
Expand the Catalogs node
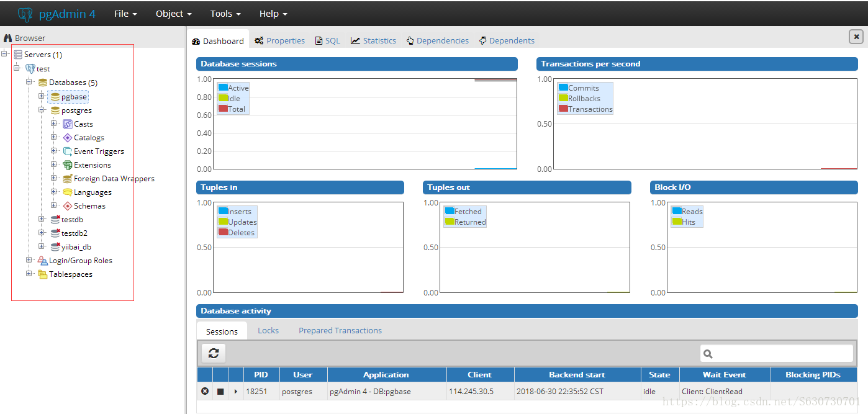(x=54, y=137)
